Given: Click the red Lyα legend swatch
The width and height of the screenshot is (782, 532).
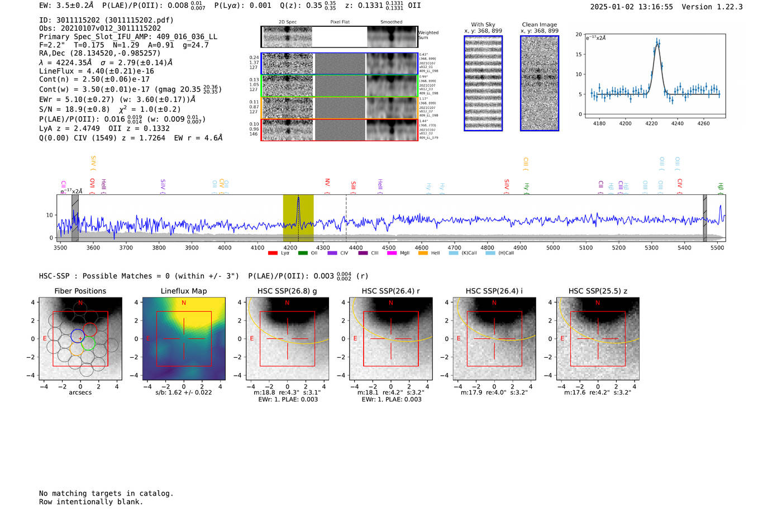Looking at the screenshot, I should [273, 253].
